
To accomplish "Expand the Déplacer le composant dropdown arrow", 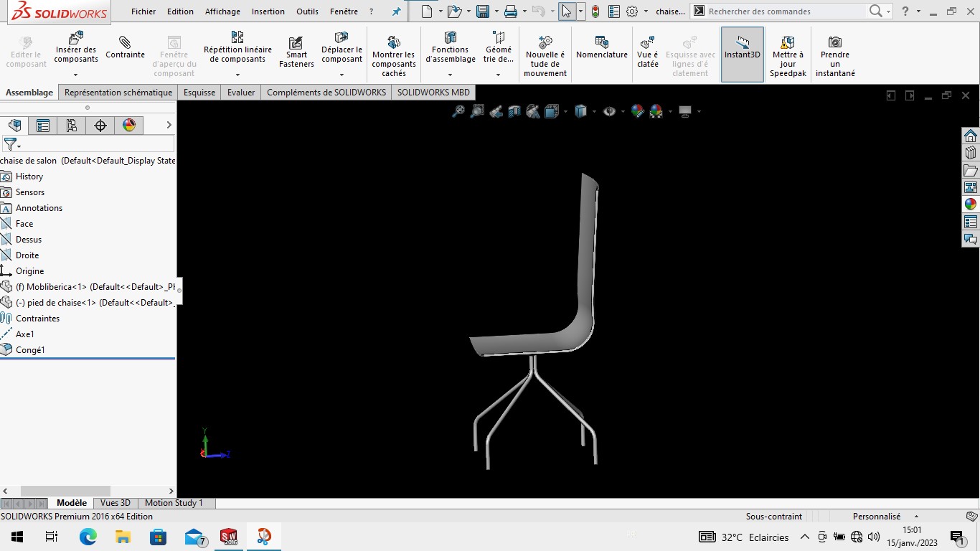I will (341, 75).
